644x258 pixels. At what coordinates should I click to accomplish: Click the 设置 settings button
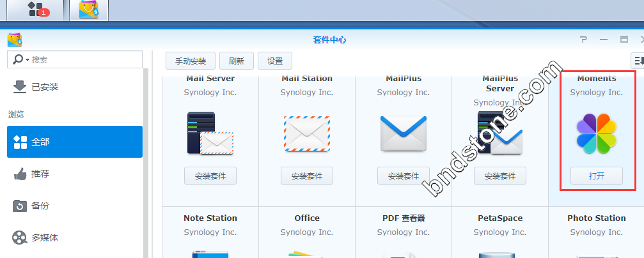275,61
